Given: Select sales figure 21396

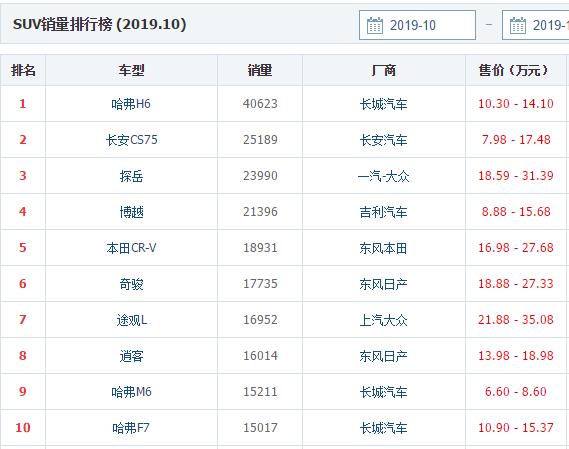Looking at the screenshot, I should (260, 212).
